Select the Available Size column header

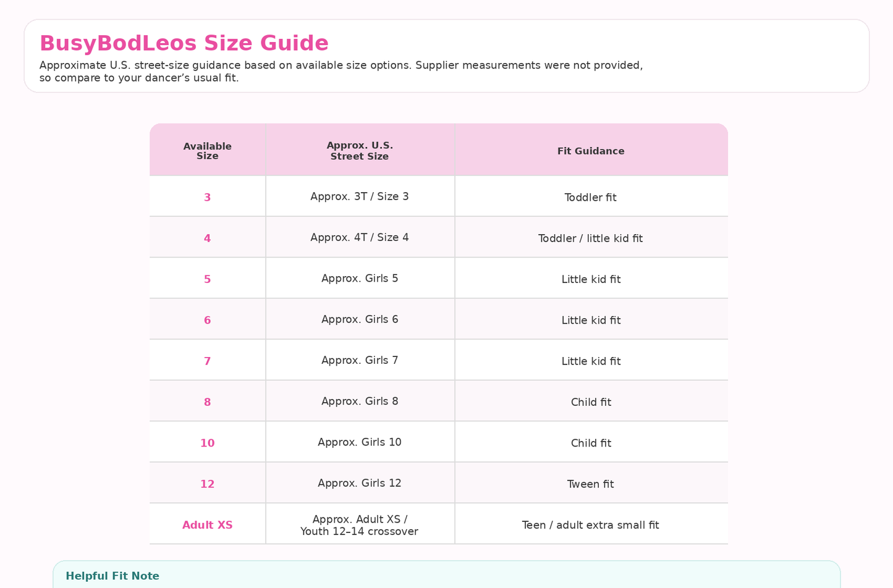[x=207, y=151]
